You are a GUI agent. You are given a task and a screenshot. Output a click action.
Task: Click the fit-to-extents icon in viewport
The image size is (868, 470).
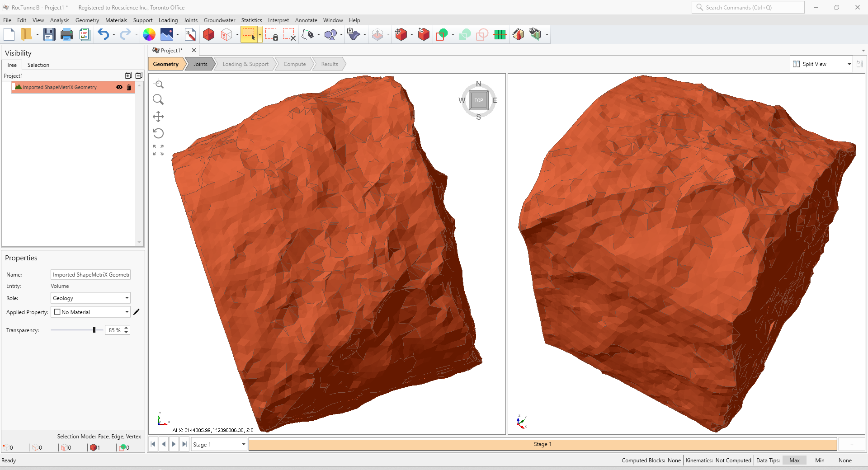coord(158,150)
